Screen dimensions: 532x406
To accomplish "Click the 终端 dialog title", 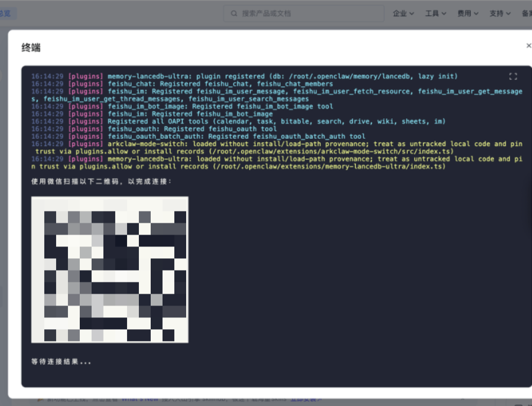I will pos(31,47).
